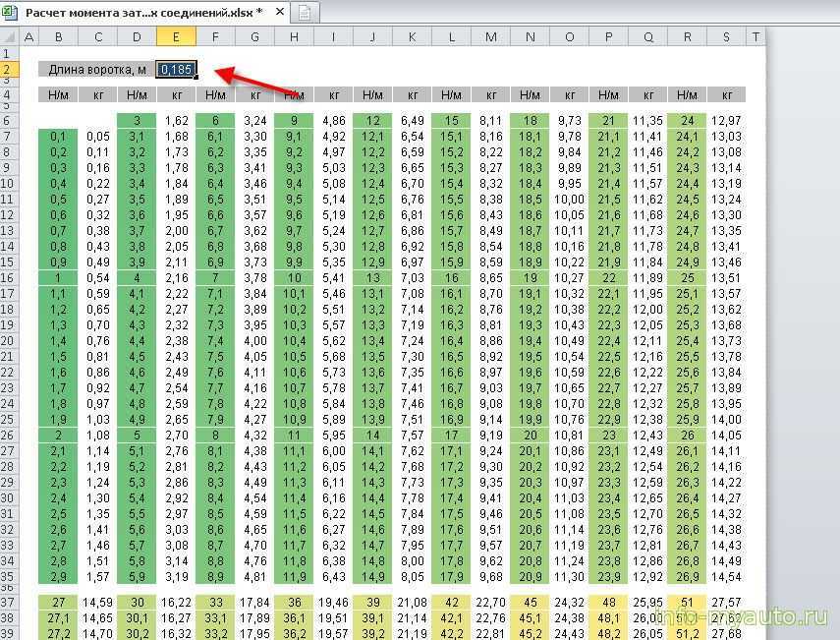Click the Длина воротка, м label cell
Screen dimensions: 840x640
point(97,69)
